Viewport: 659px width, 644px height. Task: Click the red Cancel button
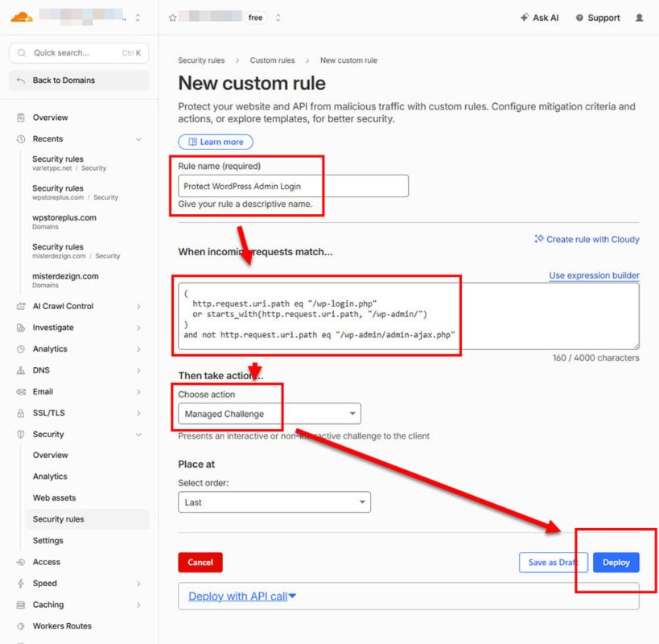[200, 563]
